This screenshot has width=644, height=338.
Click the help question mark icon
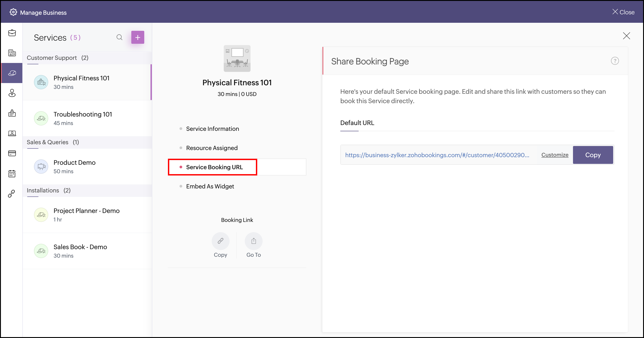(x=615, y=61)
